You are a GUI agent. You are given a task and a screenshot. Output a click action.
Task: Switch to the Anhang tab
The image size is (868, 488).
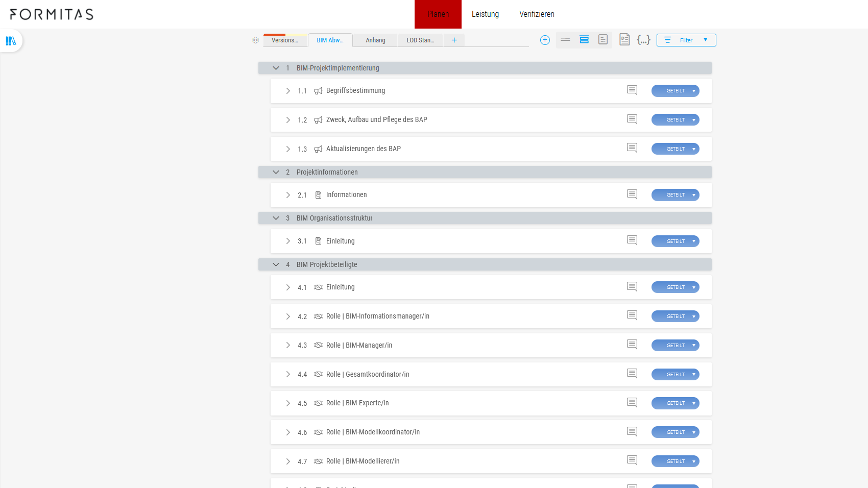pos(375,40)
